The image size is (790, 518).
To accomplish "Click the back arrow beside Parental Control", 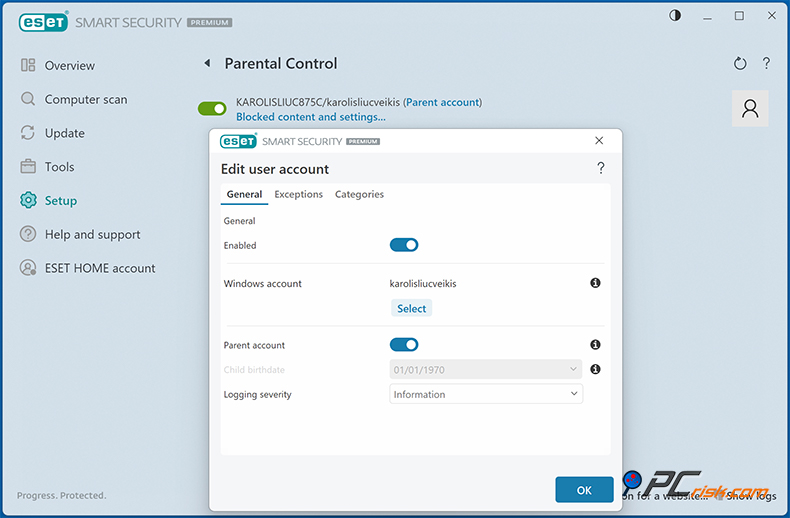I will [208, 64].
